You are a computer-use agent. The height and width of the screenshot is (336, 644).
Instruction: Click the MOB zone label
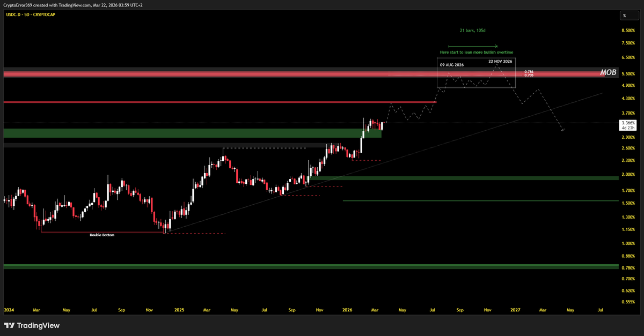point(608,72)
